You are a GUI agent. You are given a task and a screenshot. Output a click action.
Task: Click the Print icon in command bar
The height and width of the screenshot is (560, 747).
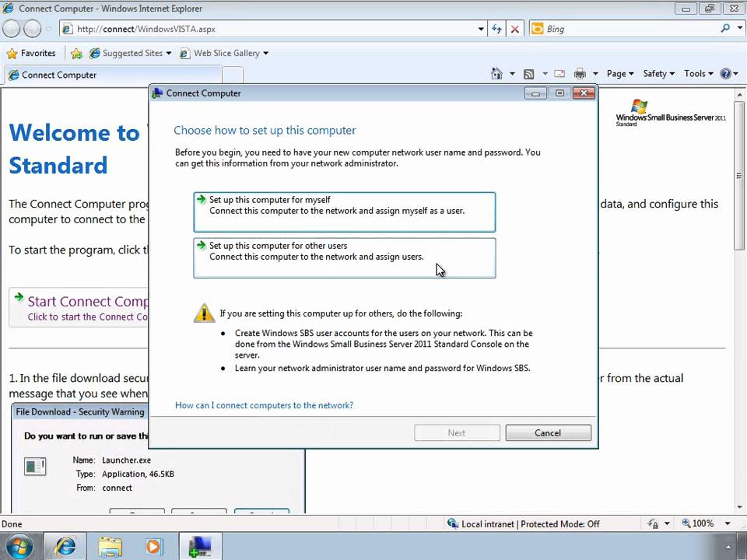pos(580,74)
